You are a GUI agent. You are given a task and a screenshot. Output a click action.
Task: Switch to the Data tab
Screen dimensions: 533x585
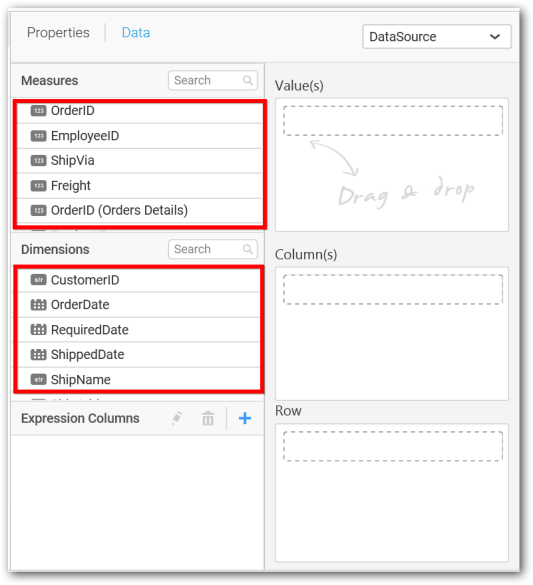point(136,32)
